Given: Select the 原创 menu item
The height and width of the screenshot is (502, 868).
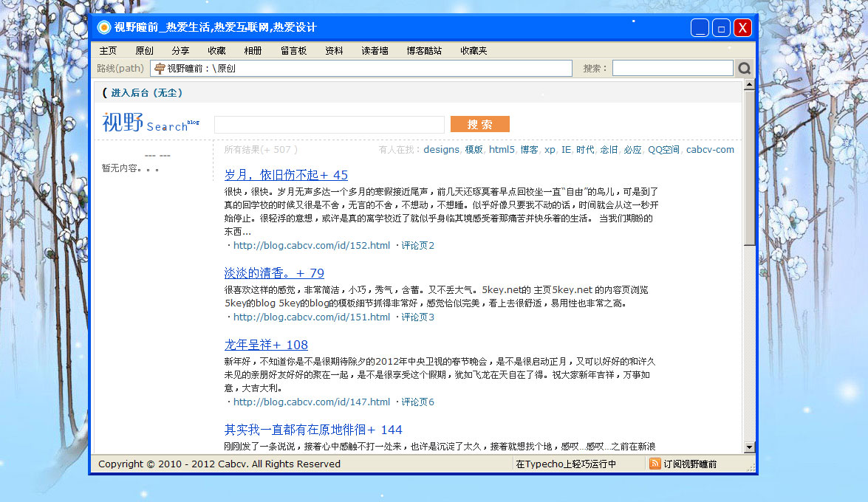Looking at the screenshot, I should pyautogui.click(x=144, y=50).
